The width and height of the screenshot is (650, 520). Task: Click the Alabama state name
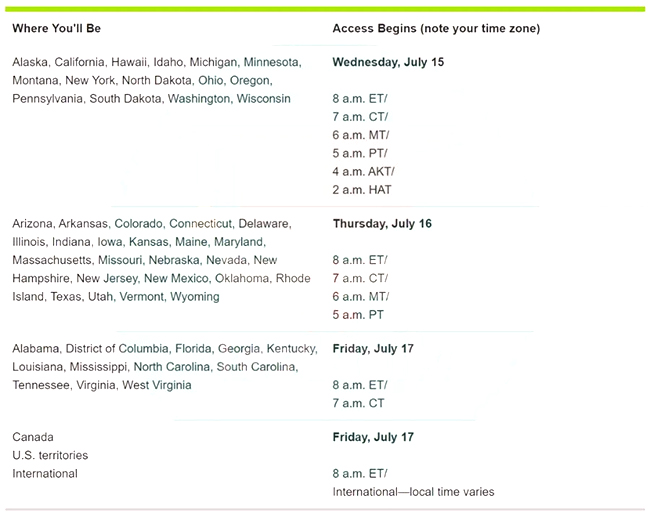[35, 349]
